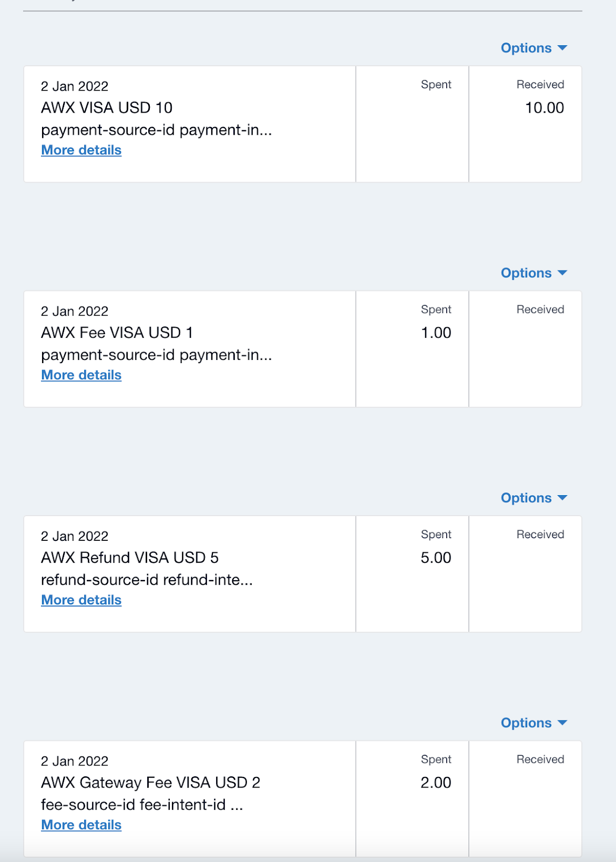Open Options for AWX VISA USD 10 transaction
Viewport: 616px width, 862px height.
click(534, 48)
